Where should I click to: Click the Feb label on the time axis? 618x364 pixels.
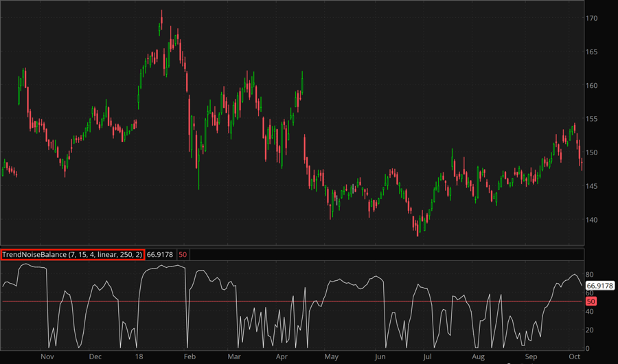(x=189, y=357)
